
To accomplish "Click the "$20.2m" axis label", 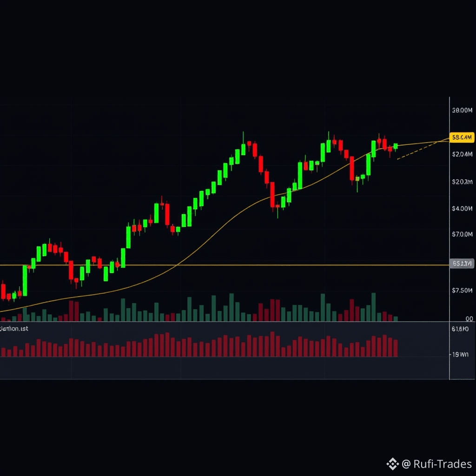I will (x=462, y=182).
